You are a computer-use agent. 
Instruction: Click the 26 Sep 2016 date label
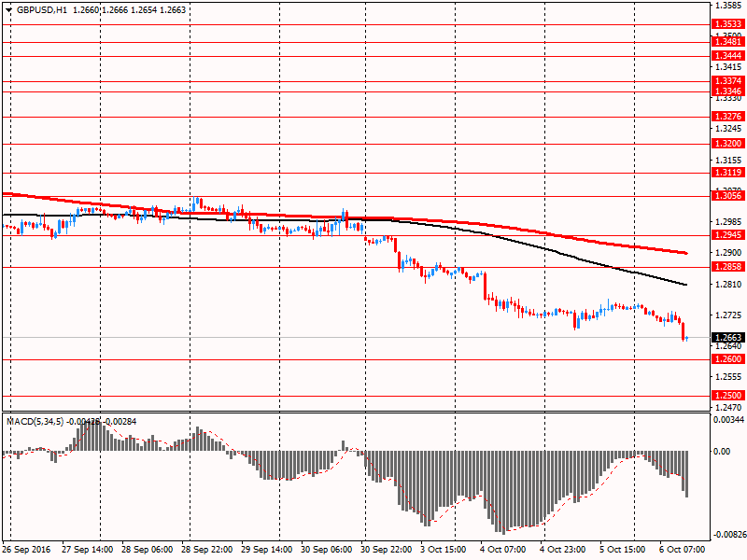point(26,550)
